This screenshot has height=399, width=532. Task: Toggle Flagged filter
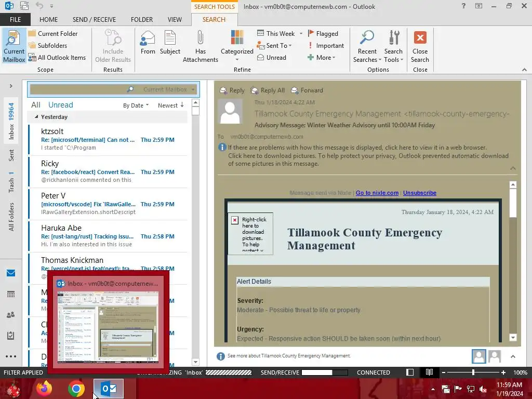323,34
